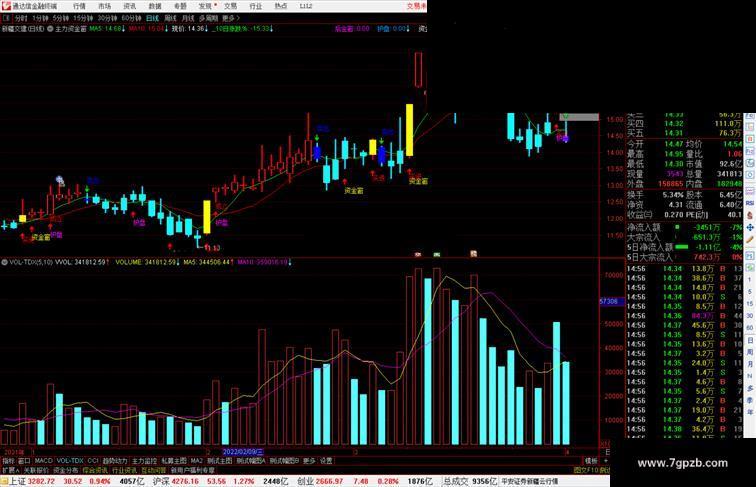This screenshot has width=756, height=487.
Task: Select the 30-minute sidebar shortcut
Action: [x=750, y=316]
